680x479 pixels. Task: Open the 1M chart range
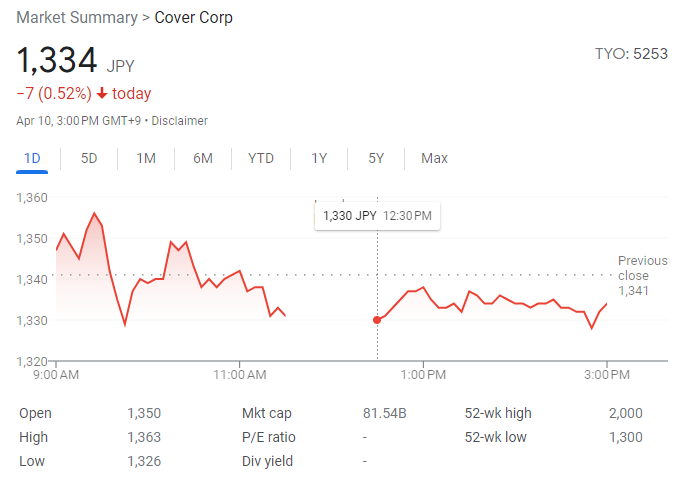[x=146, y=158]
